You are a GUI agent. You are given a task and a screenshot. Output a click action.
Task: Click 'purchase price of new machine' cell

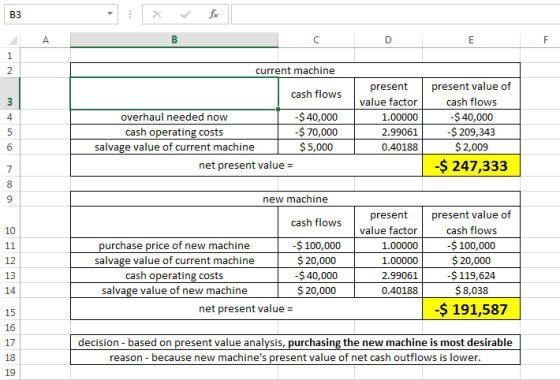(174, 245)
